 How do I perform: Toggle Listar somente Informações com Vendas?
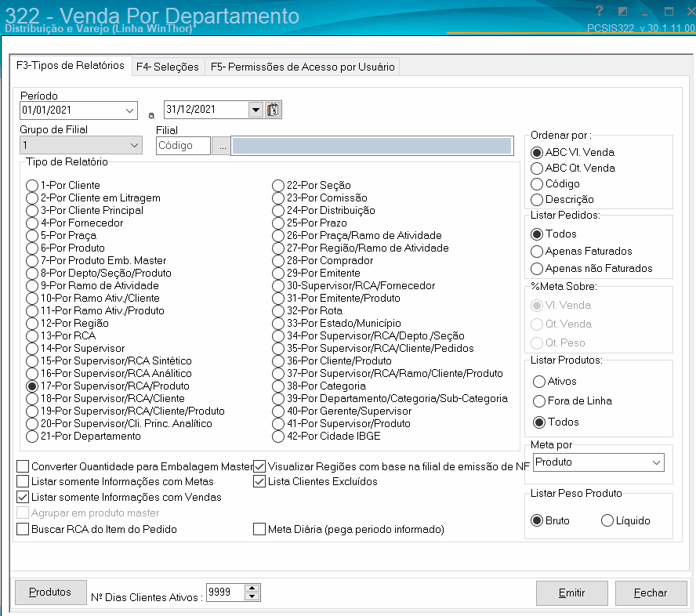tap(119, 497)
